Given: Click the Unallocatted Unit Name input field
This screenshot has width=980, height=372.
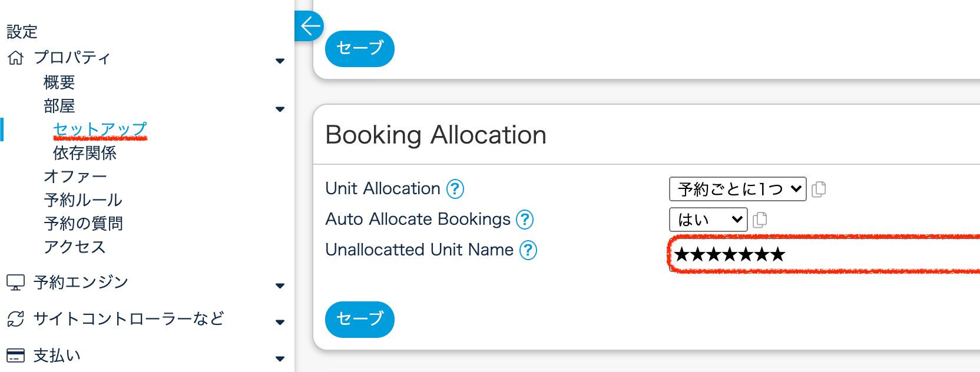Looking at the screenshot, I should 825,254.
